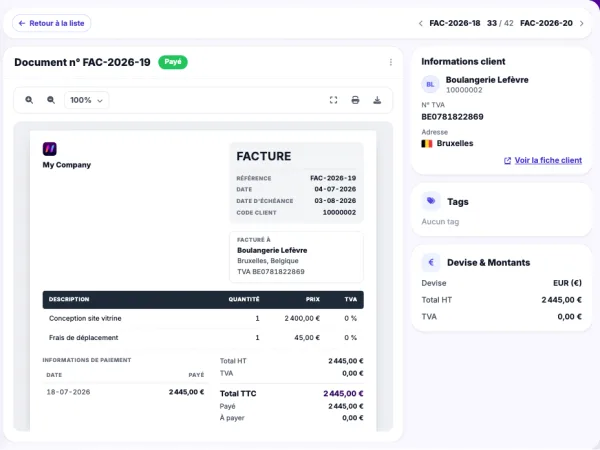Click the QUANTITÉ column header

pyautogui.click(x=244, y=299)
